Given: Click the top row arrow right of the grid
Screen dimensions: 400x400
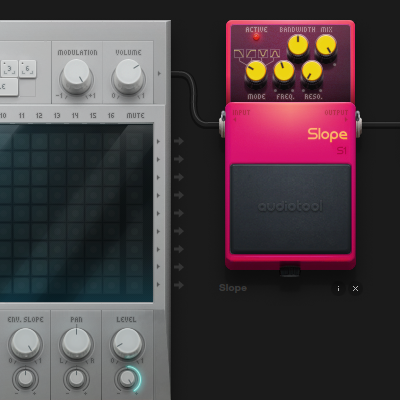Looking at the screenshot, I should (159, 142).
